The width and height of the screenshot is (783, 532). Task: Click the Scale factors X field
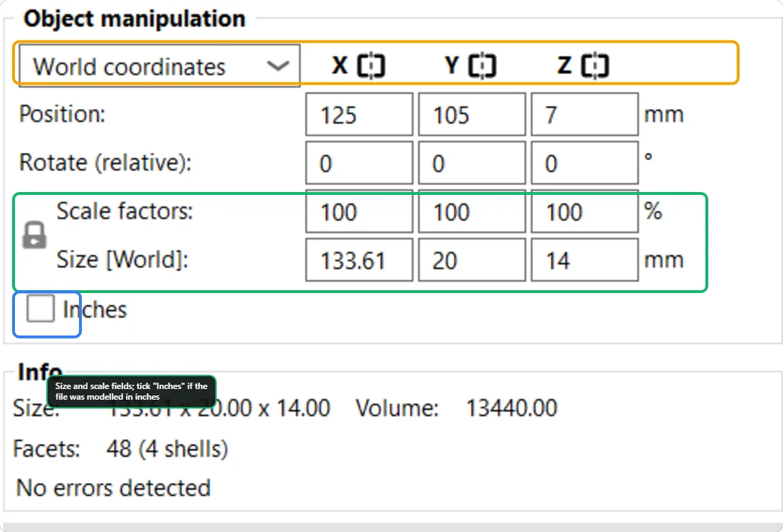359,211
